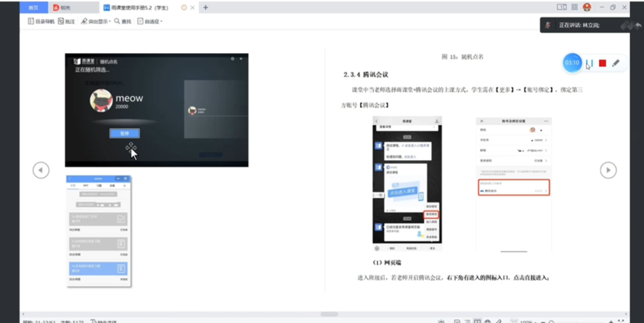Open the 目录导航 navigation pane
Image resolution: width=644 pixels, height=323 pixels.
41,21
